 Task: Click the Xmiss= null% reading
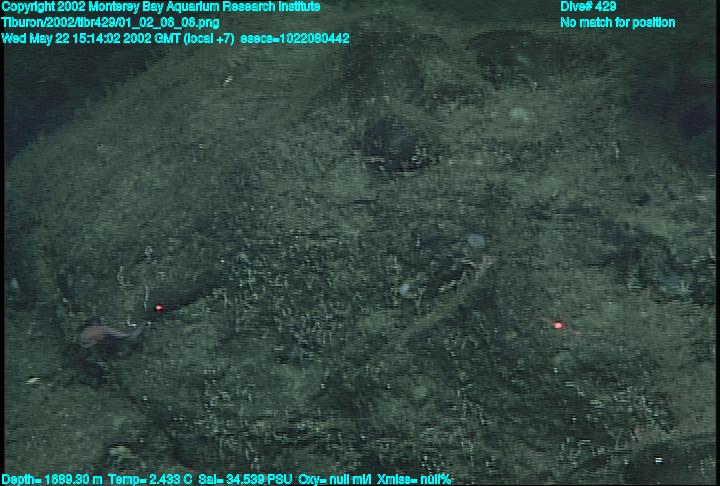tap(414, 480)
